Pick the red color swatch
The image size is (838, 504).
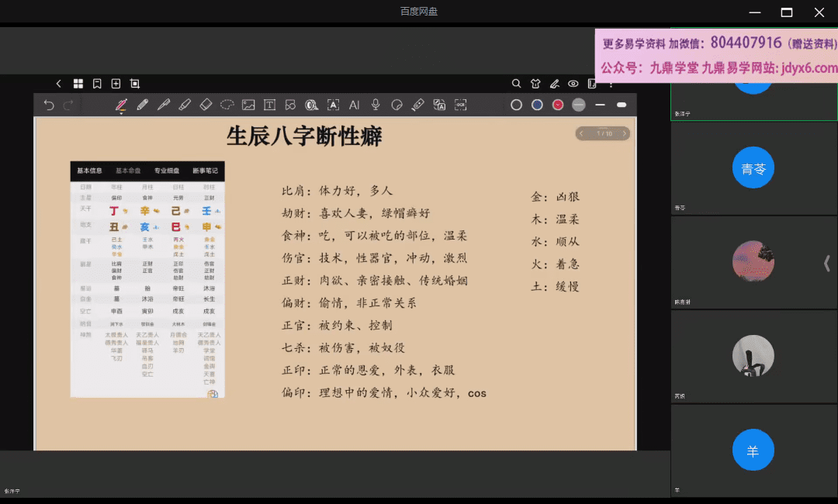(558, 105)
